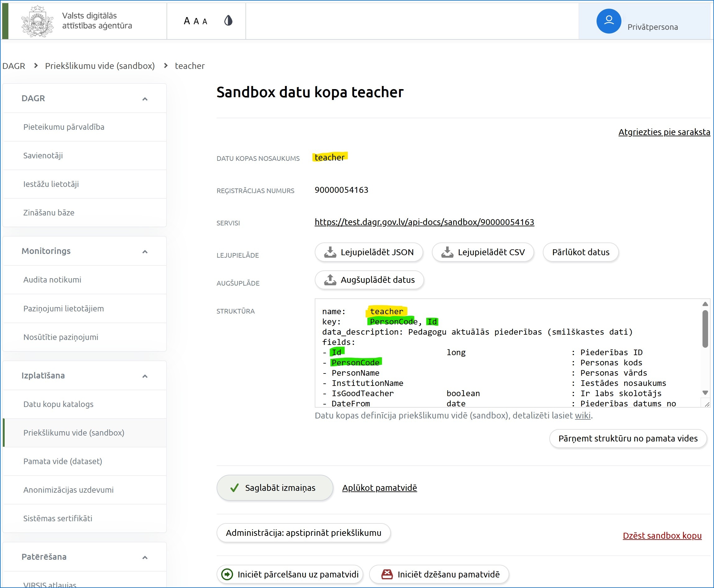Click Iniciēt pārcelšanu uz pamatvidi button
This screenshot has width=714, height=588.
click(290, 574)
